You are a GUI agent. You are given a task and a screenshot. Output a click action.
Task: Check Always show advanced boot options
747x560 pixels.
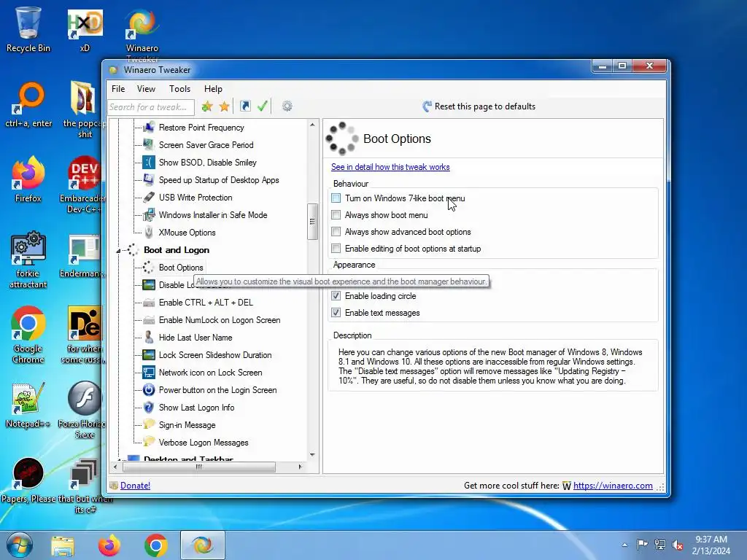tap(336, 232)
